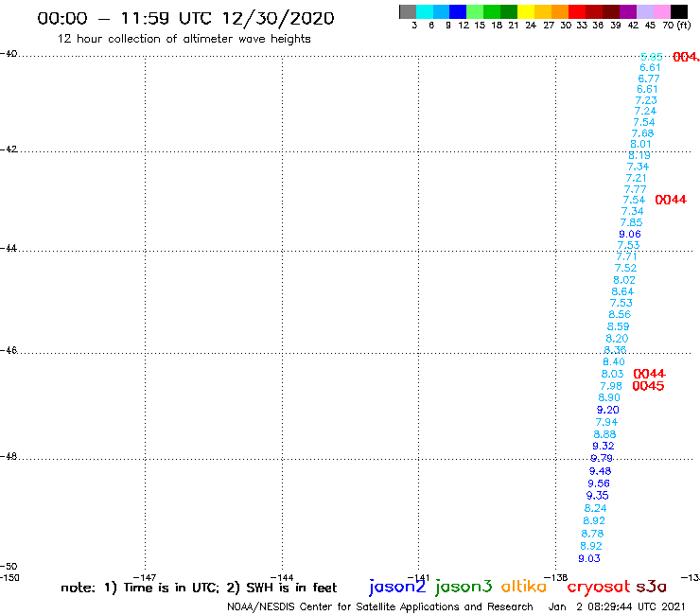Click the wave height value 7.24
Screen dimensions: 700x615
[x=645, y=112]
